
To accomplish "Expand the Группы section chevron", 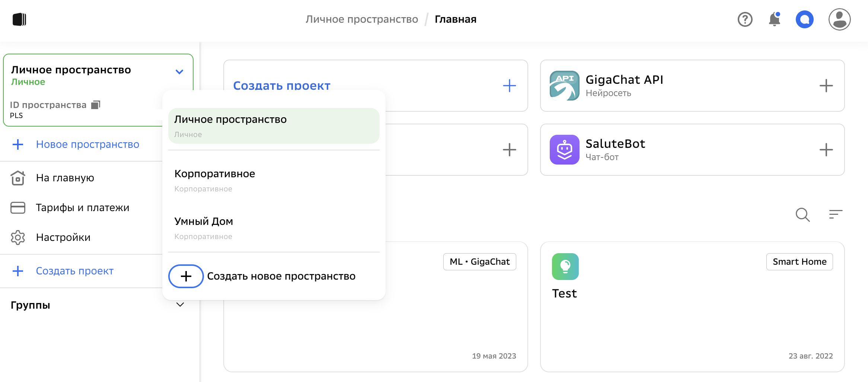I will (x=180, y=305).
